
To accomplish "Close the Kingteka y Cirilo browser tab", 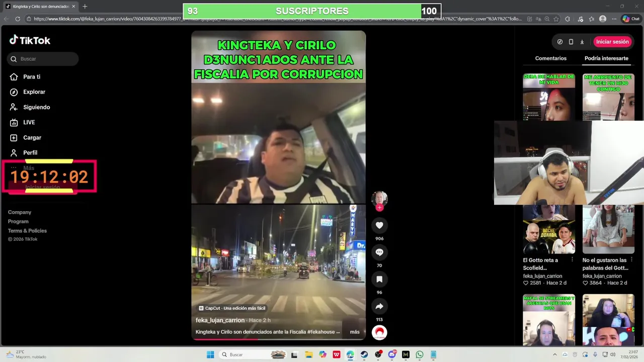I will pos(73,7).
